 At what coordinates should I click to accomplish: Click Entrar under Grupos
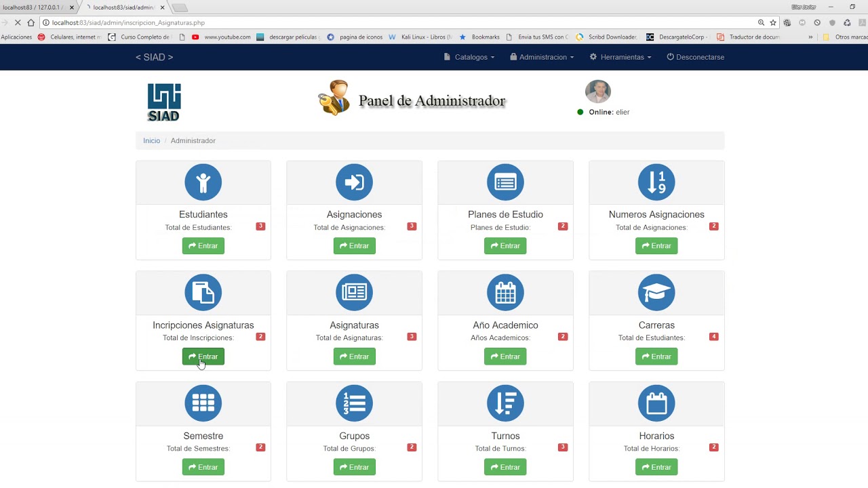tap(354, 467)
